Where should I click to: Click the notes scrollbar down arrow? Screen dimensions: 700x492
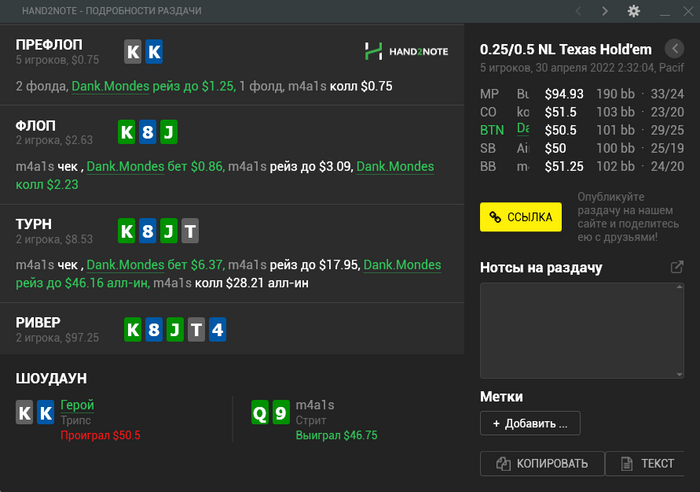(679, 375)
